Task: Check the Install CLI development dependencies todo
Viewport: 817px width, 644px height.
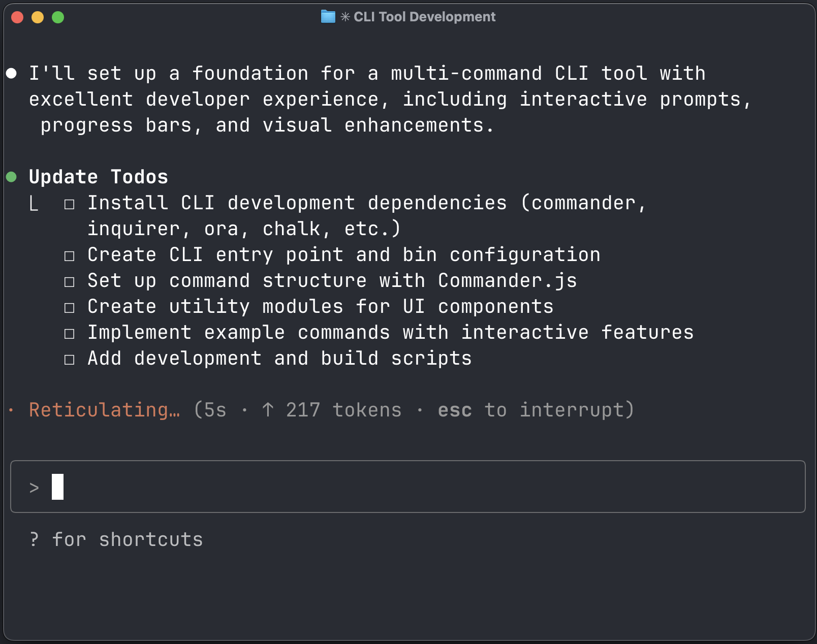Action: [70, 202]
